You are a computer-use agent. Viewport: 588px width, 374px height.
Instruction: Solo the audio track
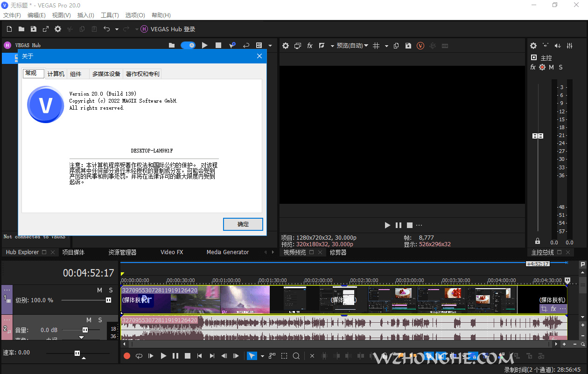coord(100,320)
